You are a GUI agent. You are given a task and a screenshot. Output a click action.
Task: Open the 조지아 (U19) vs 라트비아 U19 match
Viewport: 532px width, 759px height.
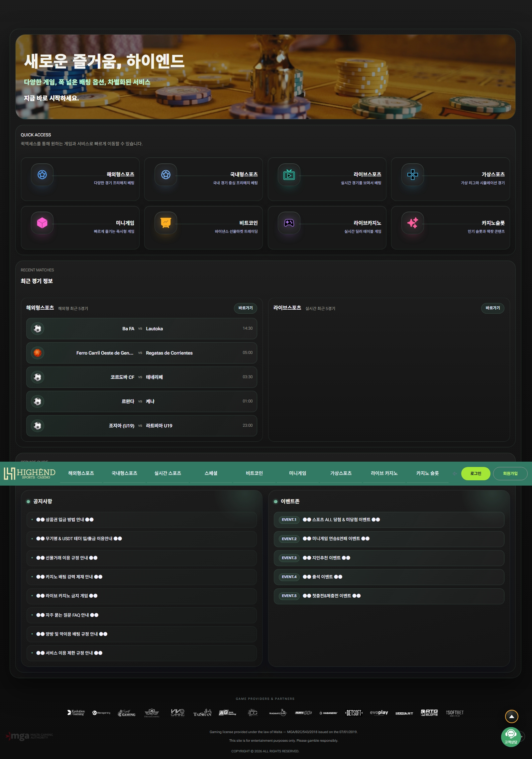click(x=142, y=426)
